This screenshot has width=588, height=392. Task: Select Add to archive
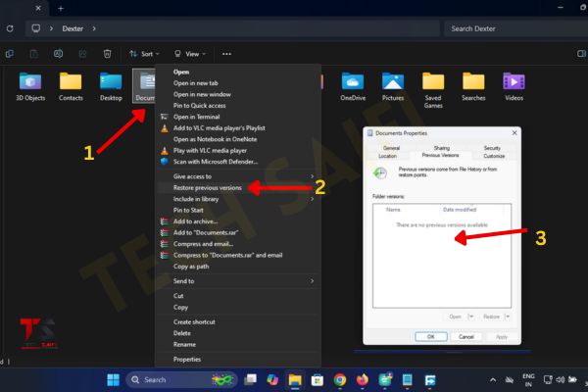click(195, 221)
